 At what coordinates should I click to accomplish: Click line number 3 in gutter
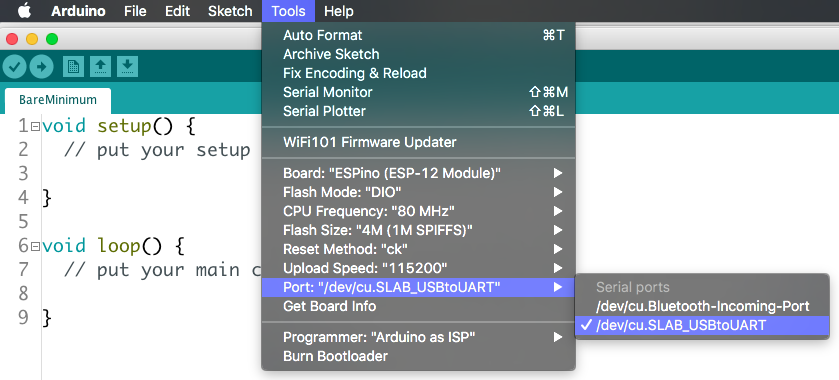[x=23, y=174]
